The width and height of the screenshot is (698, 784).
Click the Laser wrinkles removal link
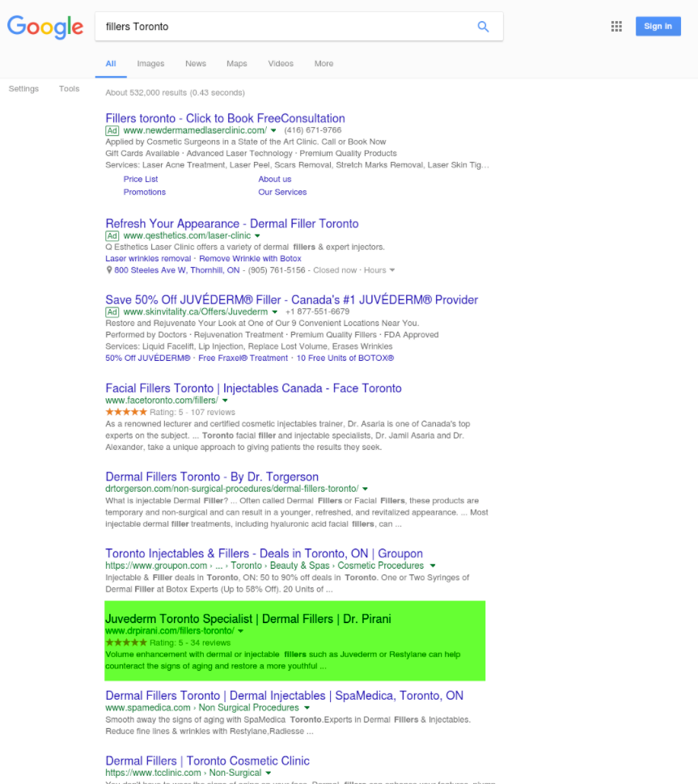click(x=148, y=258)
